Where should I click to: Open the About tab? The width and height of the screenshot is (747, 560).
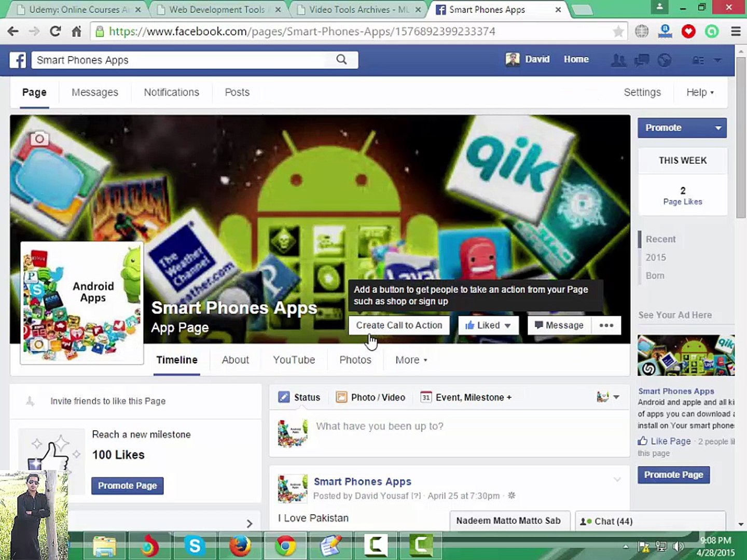click(236, 360)
